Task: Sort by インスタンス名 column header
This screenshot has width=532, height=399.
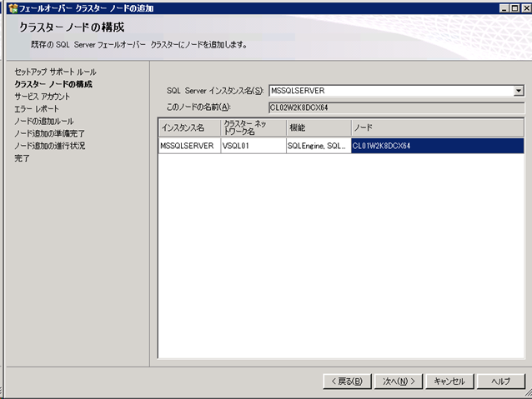Action: 188,127
